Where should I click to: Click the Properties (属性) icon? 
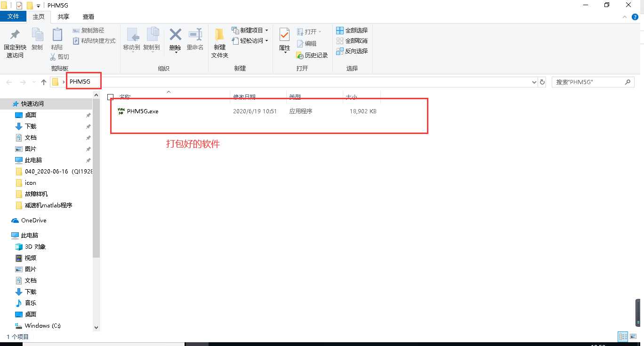pyautogui.click(x=284, y=35)
